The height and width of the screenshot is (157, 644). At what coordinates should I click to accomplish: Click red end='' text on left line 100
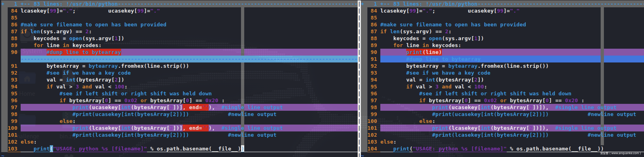pos(195,128)
